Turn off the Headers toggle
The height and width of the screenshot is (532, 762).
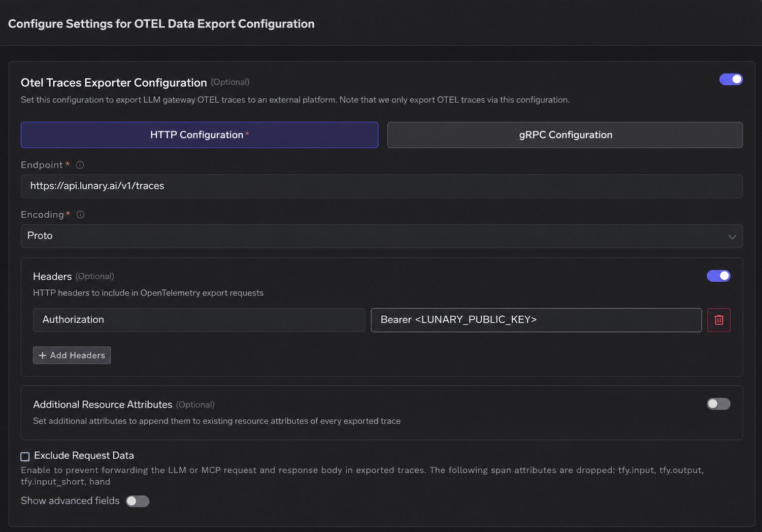(718, 276)
